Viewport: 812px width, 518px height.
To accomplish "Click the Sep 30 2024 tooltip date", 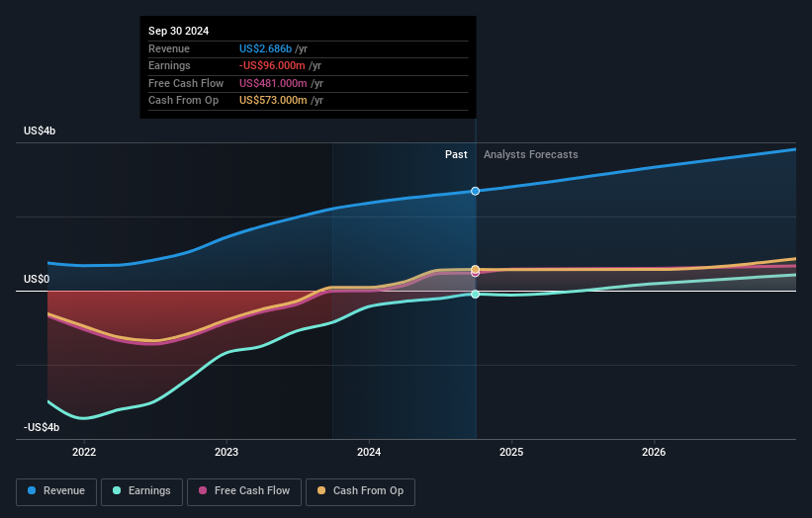I will point(179,31).
